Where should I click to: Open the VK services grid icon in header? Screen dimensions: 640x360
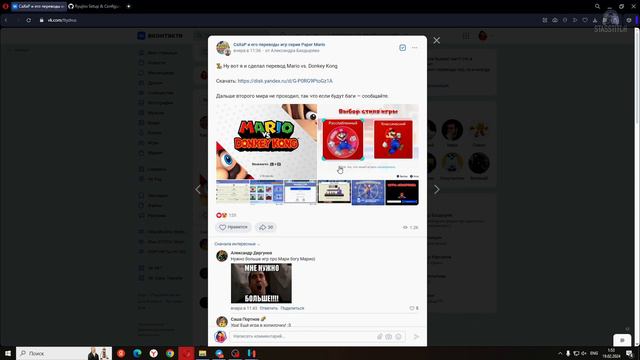click(466, 36)
